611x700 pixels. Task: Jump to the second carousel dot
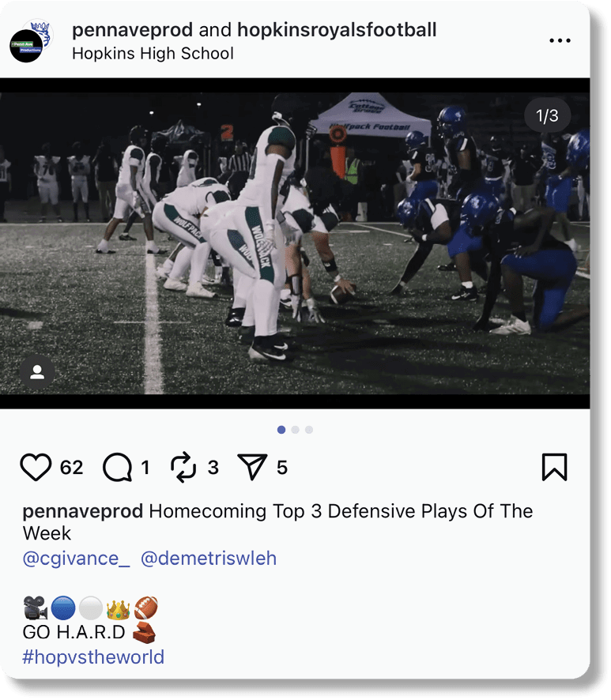(x=296, y=430)
